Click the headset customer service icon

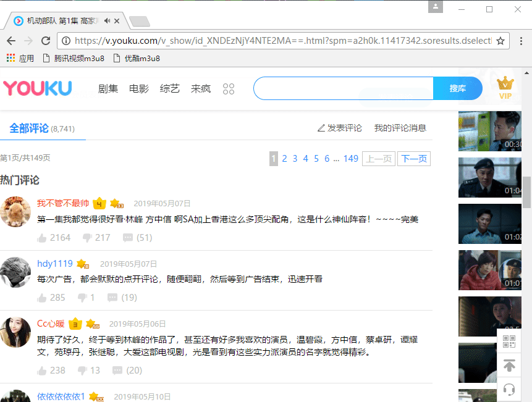[509, 390]
